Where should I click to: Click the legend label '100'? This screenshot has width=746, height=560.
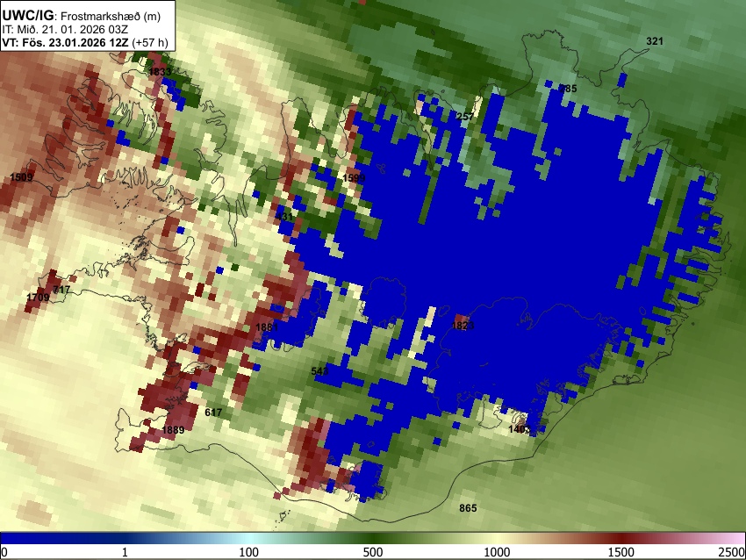pos(249,552)
